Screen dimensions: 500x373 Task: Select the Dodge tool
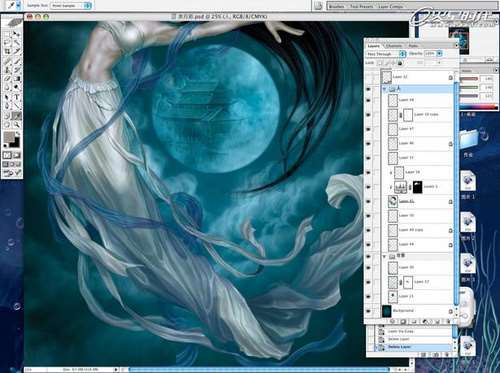(x=16, y=88)
